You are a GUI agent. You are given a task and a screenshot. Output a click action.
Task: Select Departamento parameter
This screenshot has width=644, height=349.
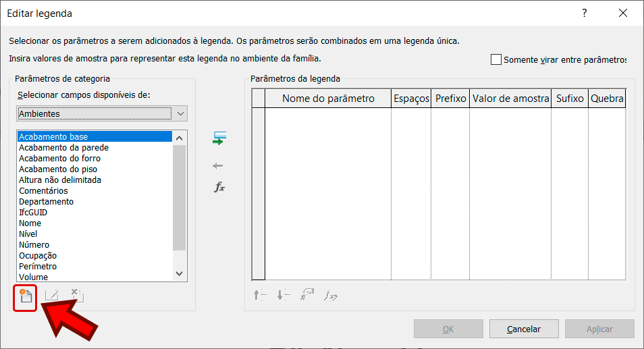click(x=95, y=202)
